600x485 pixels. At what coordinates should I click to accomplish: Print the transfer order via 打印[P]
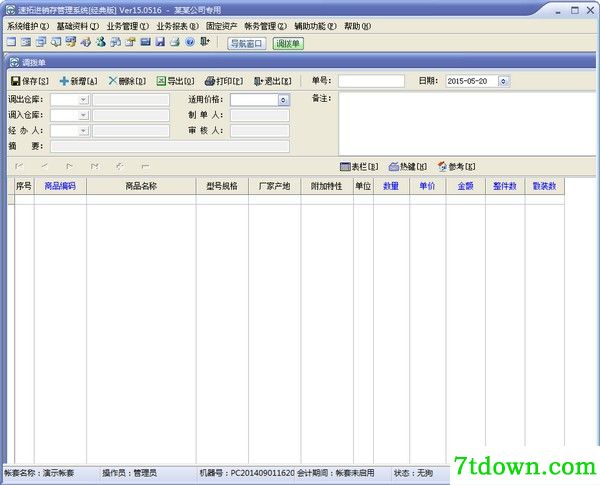pyautogui.click(x=224, y=81)
